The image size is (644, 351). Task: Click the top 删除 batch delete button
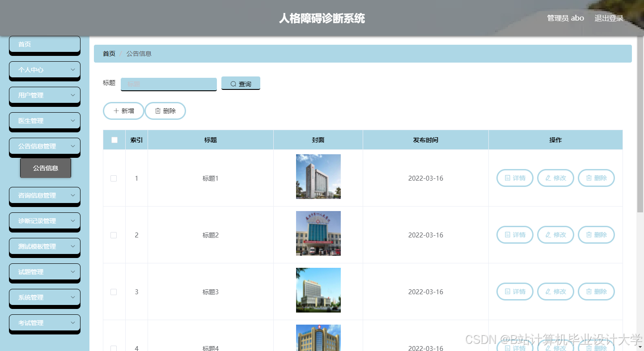coord(165,111)
